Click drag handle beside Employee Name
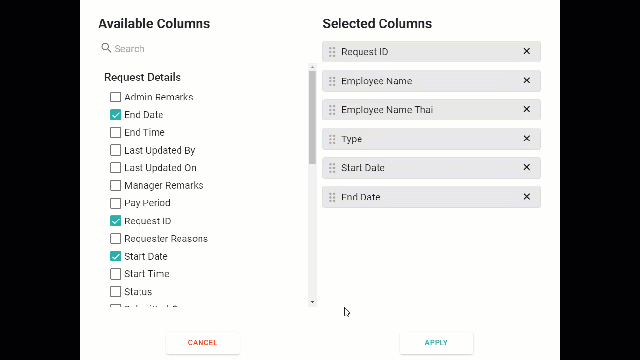Viewport: 640px width, 360px height. pos(332,81)
